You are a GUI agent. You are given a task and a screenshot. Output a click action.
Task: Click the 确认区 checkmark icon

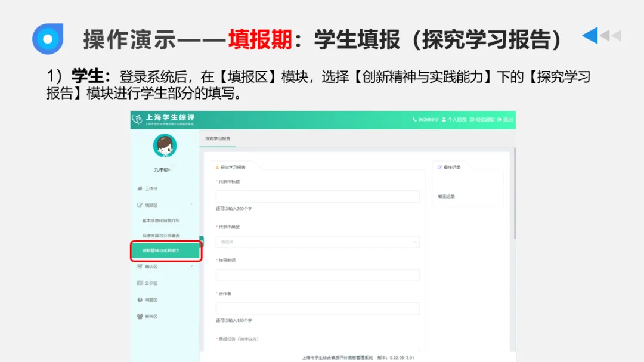pos(140,267)
